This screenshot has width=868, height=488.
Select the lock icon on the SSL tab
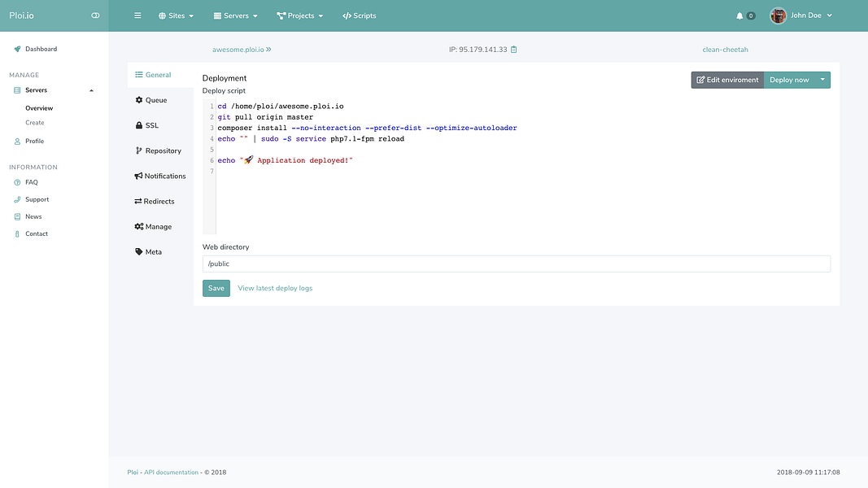[140, 125]
